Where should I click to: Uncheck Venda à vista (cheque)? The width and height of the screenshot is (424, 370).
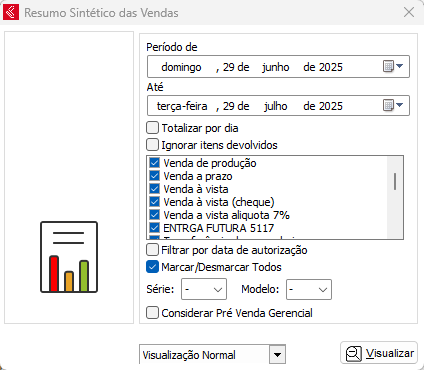pos(154,202)
